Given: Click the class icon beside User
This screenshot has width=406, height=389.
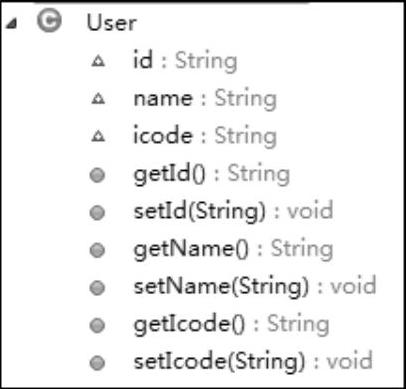Looking at the screenshot, I should (49, 21).
